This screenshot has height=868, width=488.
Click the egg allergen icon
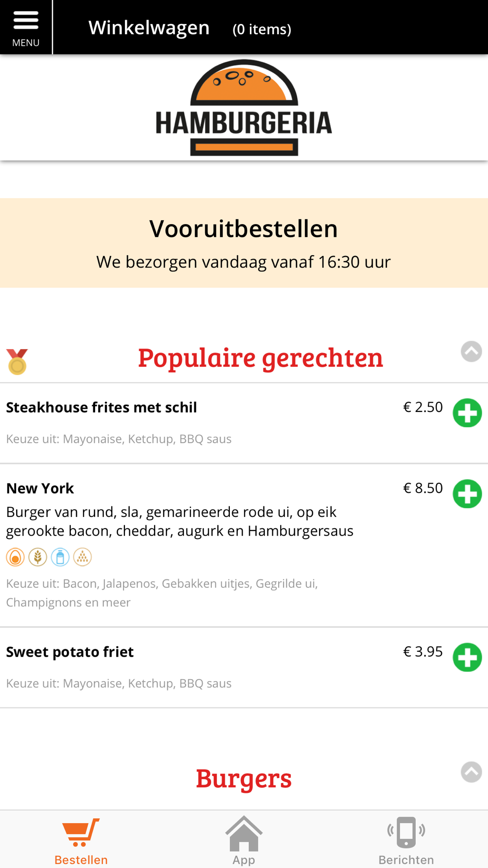(x=16, y=557)
